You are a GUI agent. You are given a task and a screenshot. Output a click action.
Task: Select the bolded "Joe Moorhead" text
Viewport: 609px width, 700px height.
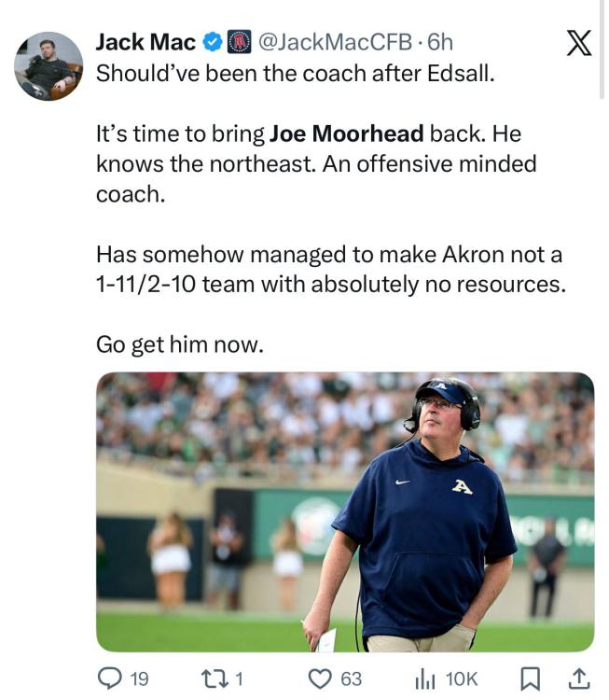pyautogui.click(x=346, y=133)
